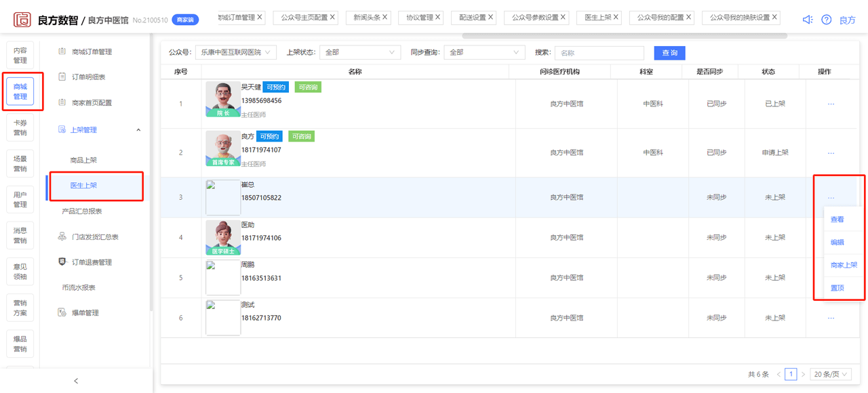868x393 pixels.
Task: Switch to the 公众号主页配置 tab
Action: click(304, 17)
